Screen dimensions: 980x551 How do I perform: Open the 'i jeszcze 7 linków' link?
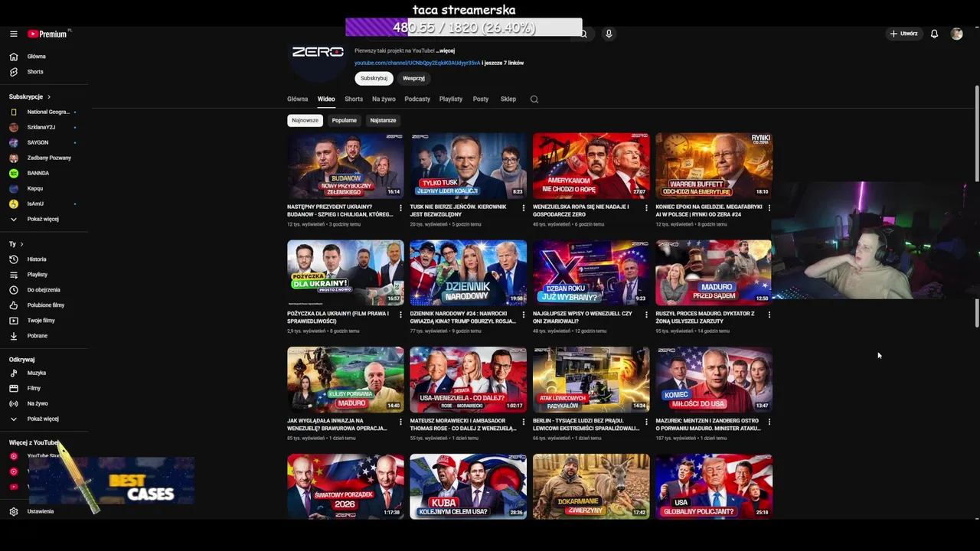(503, 63)
